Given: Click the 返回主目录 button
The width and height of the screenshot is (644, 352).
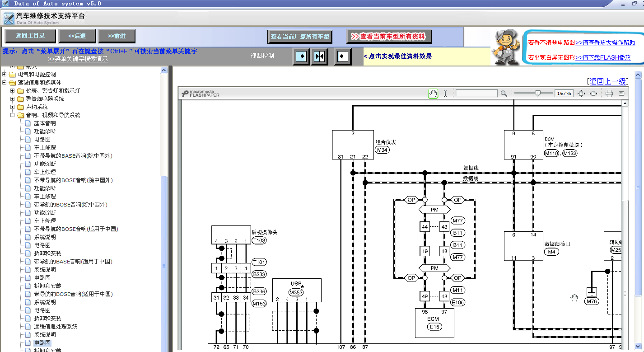Looking at the screenshot, I should (x=31, y=36).
